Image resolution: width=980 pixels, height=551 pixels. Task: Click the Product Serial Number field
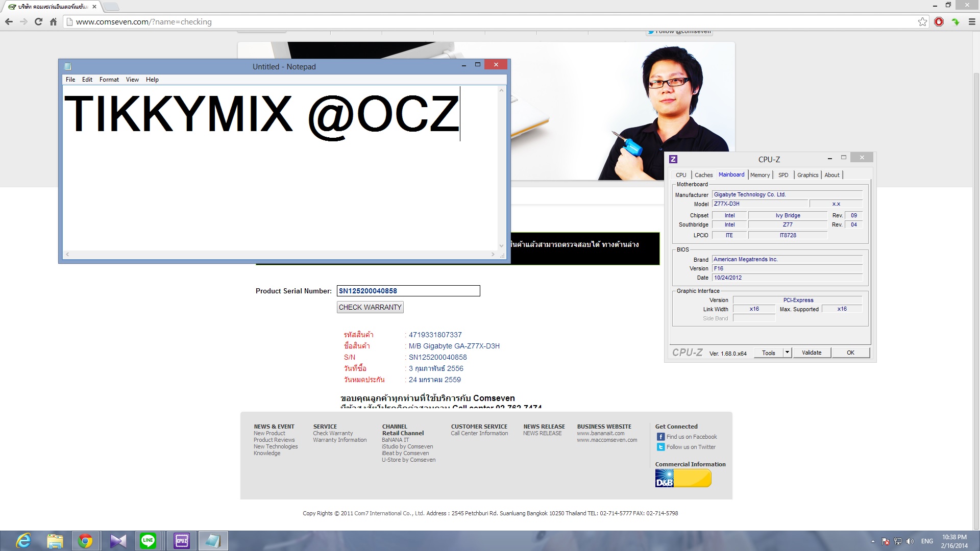tap(408, 291)
